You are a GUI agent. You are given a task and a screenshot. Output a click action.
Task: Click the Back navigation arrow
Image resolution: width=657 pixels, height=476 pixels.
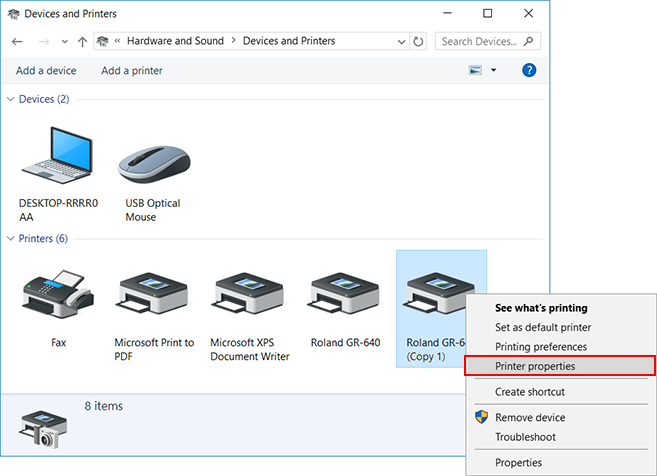click(x=17, y=41)
